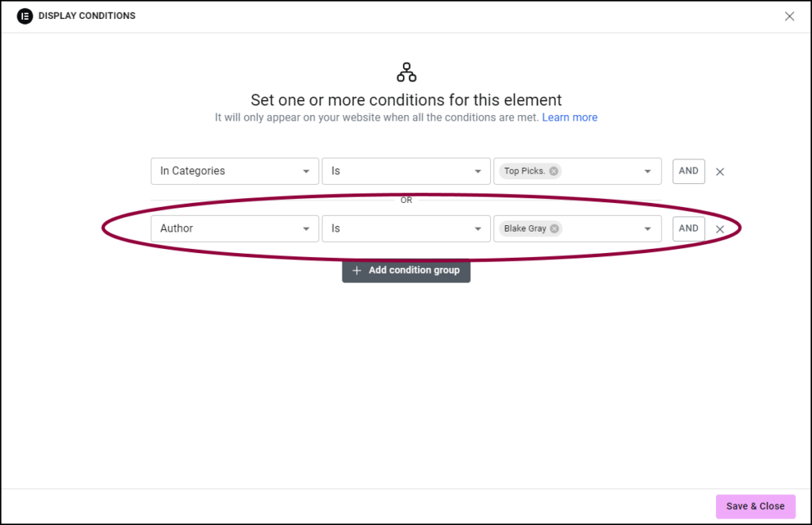812x525 pixels.
Task: Toggle the AND operator on the Author condition
Action: [688, 228]
